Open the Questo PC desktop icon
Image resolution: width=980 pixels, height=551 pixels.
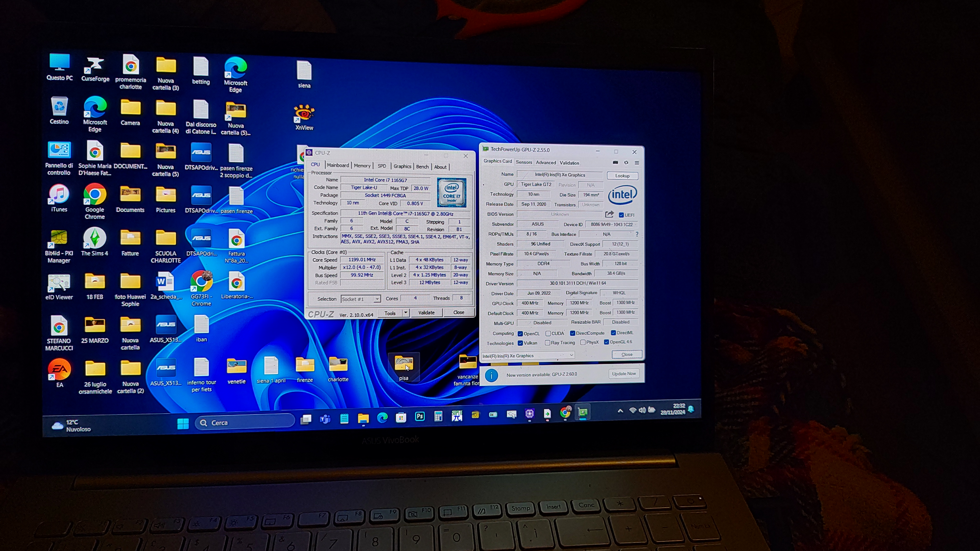[x=60, y=67]
